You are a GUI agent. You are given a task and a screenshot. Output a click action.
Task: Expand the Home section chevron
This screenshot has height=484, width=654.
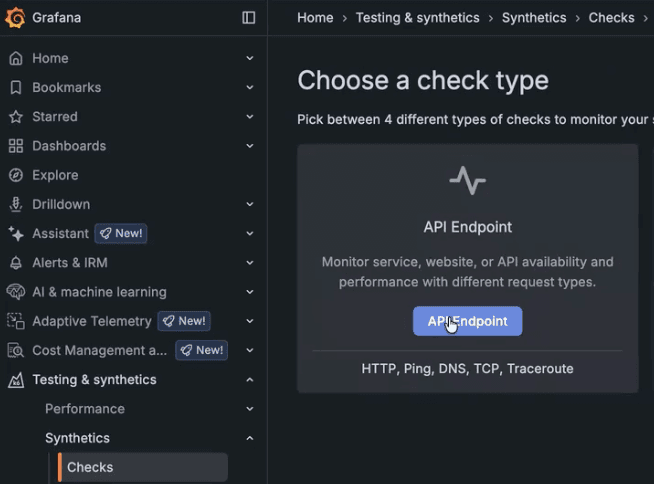[x=250, y=58]
